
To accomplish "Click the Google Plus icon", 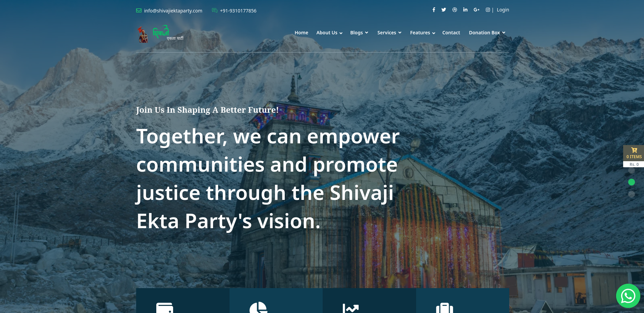I will pos(476,10).
